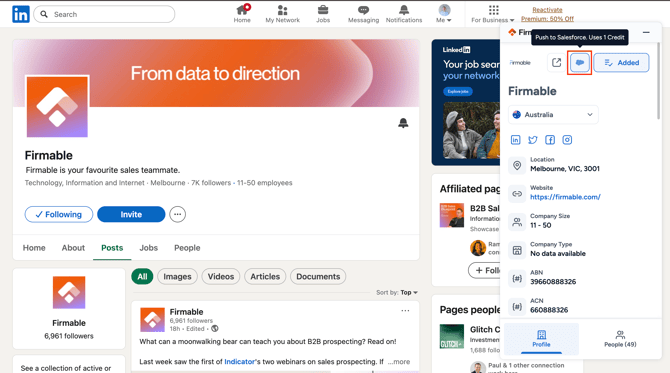Open the Me profile menu
Viewport: 670px width, 373px height.
[x=444, y=14]
